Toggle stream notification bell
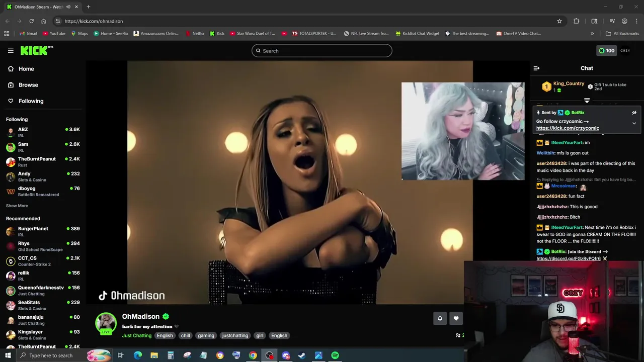 click(x=440, y=318)
